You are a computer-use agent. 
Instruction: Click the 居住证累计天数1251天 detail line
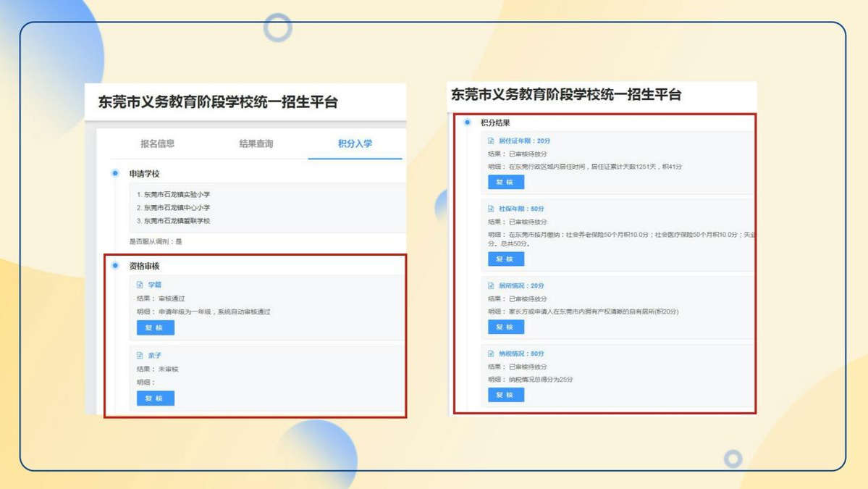coord(585,167)
